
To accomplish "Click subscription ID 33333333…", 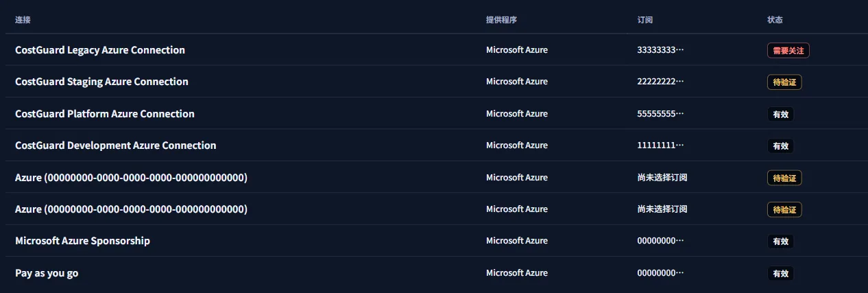I will [660, 50].
